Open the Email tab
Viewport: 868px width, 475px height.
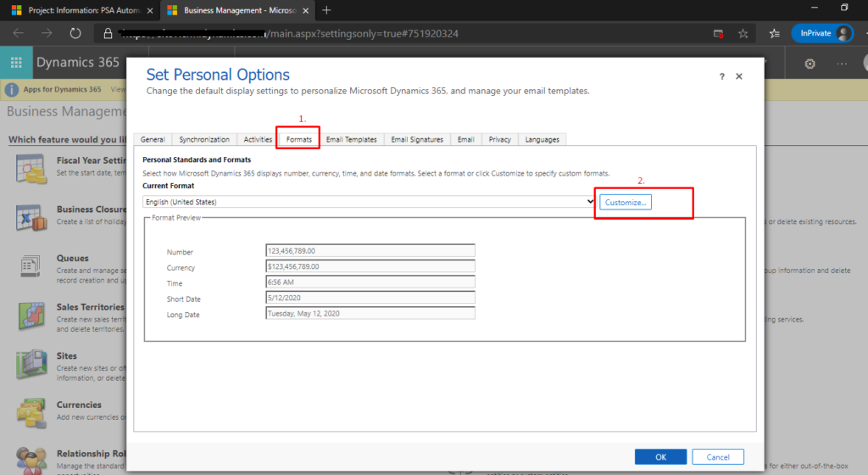tap(466, 139)
